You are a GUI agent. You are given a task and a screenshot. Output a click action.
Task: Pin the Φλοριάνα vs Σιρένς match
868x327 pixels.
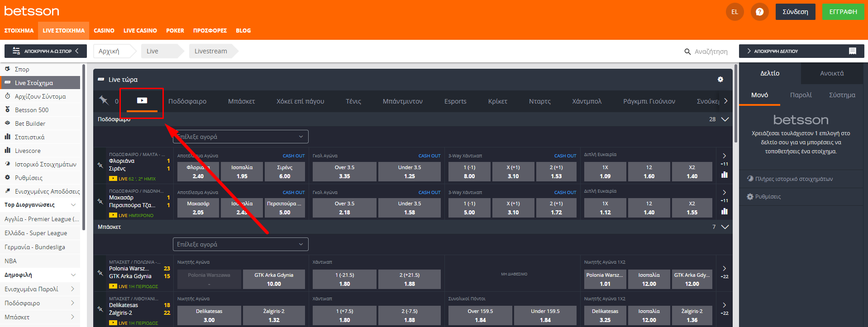[100, 166]
